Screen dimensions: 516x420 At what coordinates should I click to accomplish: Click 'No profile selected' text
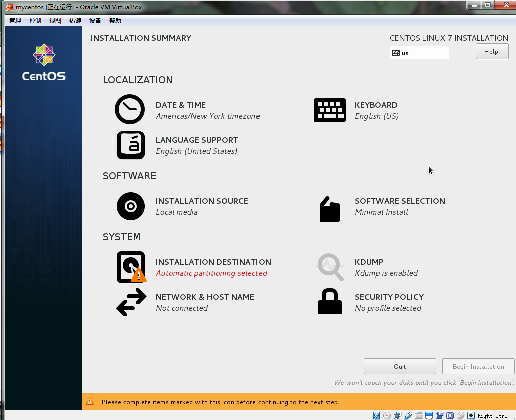pyautogui.click(x=388, y=308)
